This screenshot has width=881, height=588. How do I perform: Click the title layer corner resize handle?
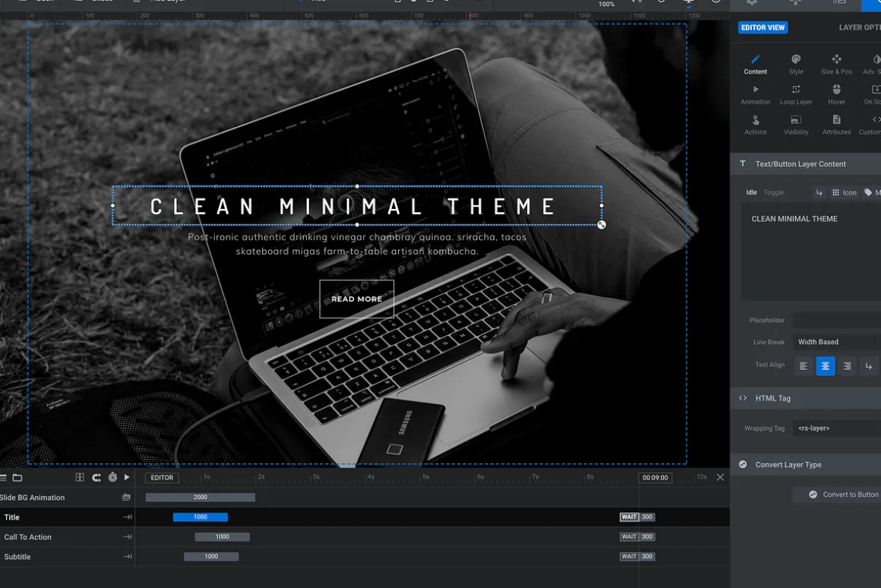point(602,225)
